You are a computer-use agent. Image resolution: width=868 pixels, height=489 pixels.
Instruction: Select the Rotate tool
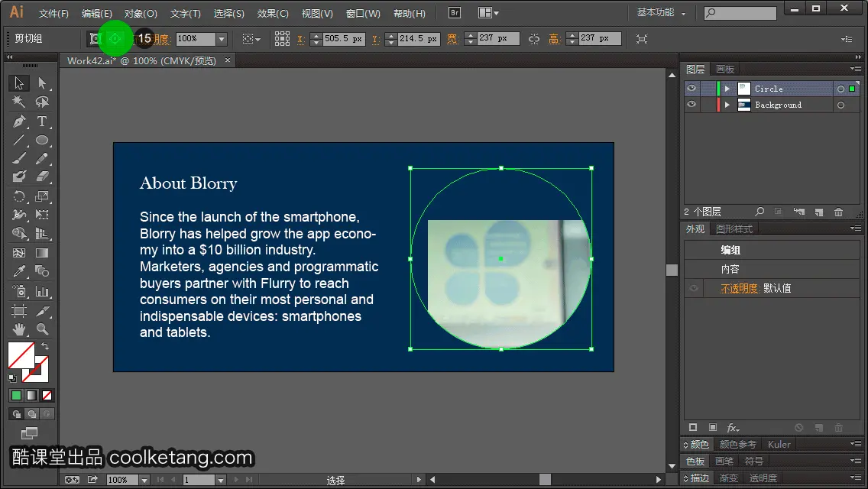point(18,196)
